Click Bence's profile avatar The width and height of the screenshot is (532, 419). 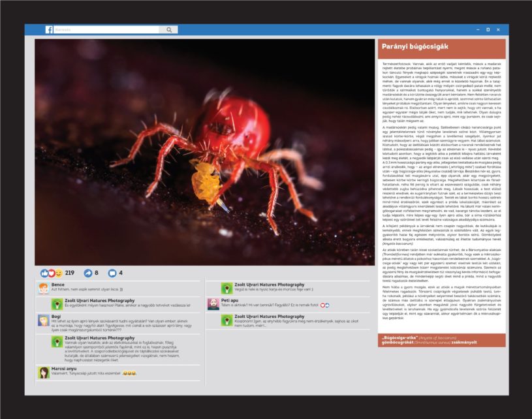click(44, 288)
